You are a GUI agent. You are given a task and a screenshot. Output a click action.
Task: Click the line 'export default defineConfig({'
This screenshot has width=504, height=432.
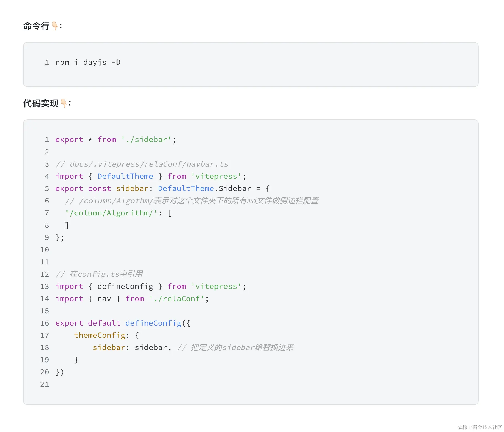tap(123, 323)
